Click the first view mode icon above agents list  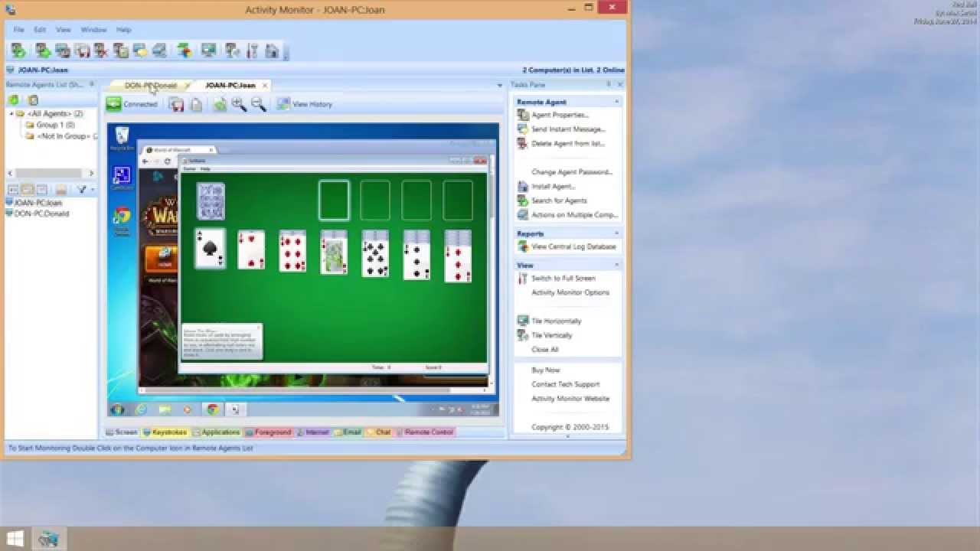13,190
